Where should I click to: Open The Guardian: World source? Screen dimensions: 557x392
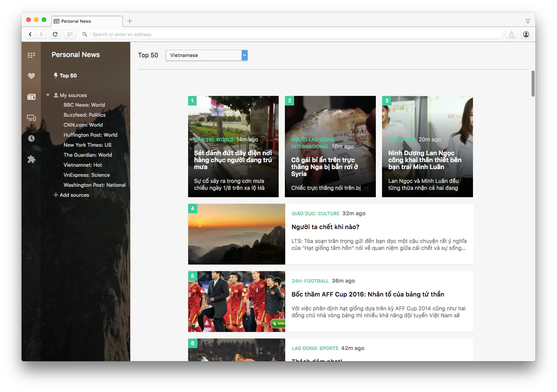click(88, 155)
